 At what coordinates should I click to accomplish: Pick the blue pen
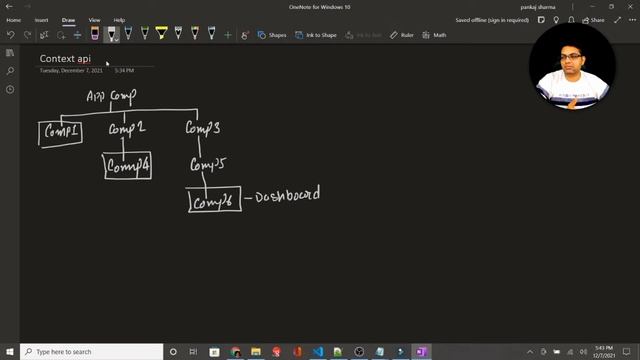(x=128, y=33)
